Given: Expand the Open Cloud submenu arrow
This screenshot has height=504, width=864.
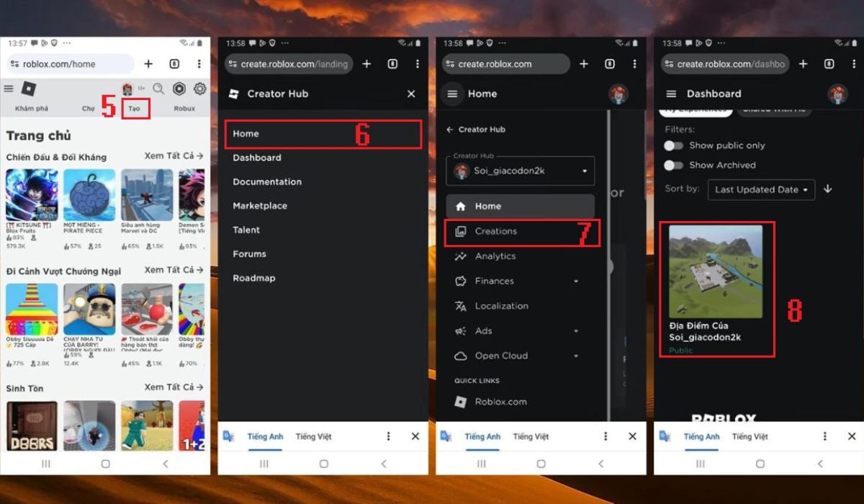Looking at the screenshot, I should click(x=576, y=356).
